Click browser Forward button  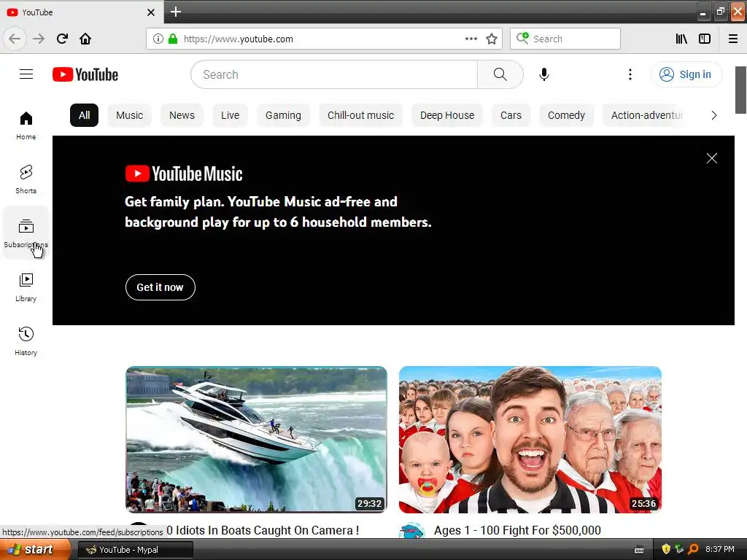[x=39, y=39]
